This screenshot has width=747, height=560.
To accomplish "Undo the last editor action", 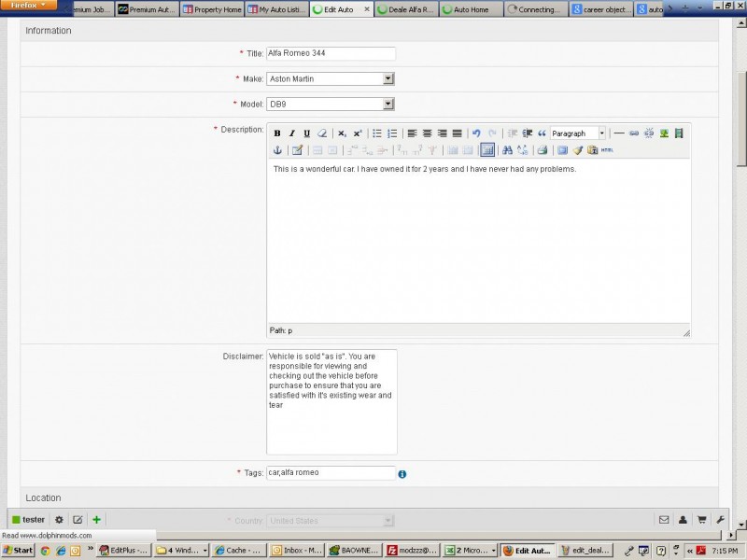I will (x=476, y=133).
